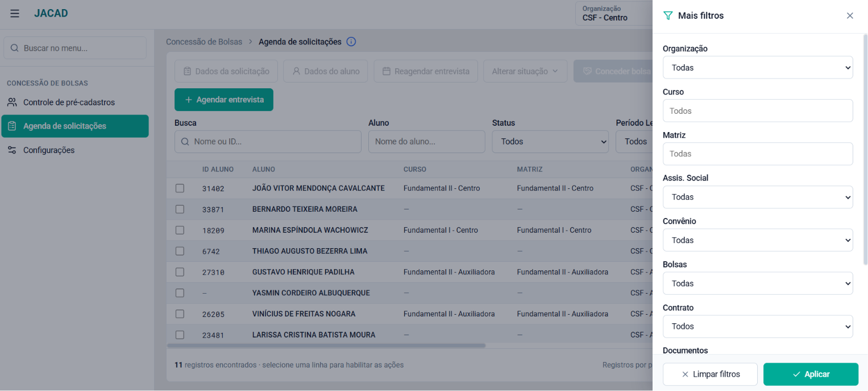The width and height of the screenshot is (868, 391).
Task: Click the Dados da solicitação clipboard icon
Action: coord(187,72)
